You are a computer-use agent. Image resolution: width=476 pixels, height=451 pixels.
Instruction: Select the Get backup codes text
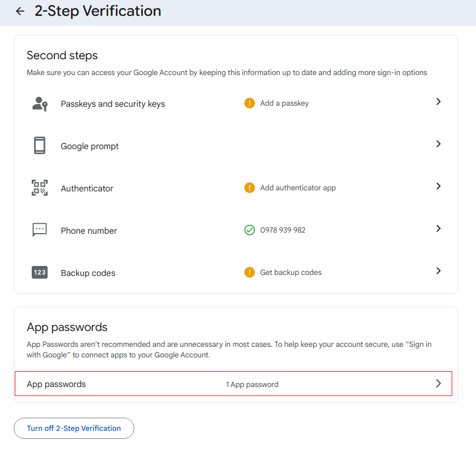click(291, 272)
